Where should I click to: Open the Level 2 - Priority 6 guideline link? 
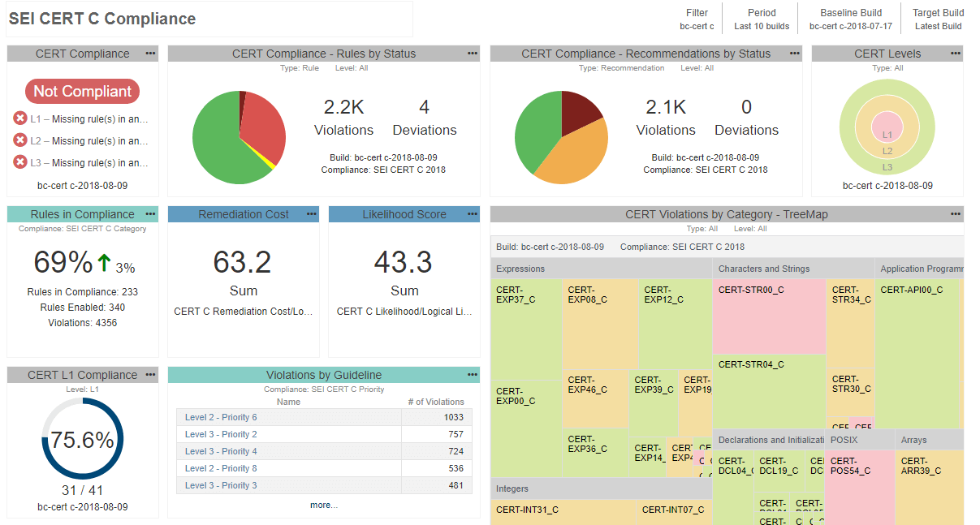(x=219, y=417)
